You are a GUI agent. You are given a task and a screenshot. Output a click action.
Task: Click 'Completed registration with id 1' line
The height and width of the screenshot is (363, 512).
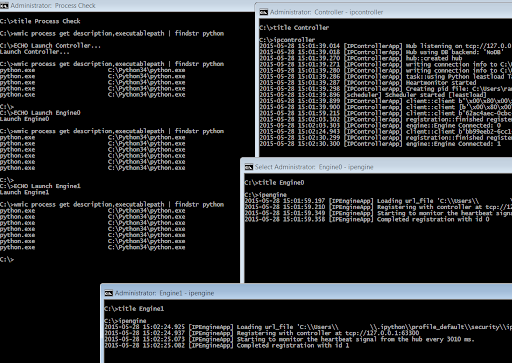pos(227,345)
